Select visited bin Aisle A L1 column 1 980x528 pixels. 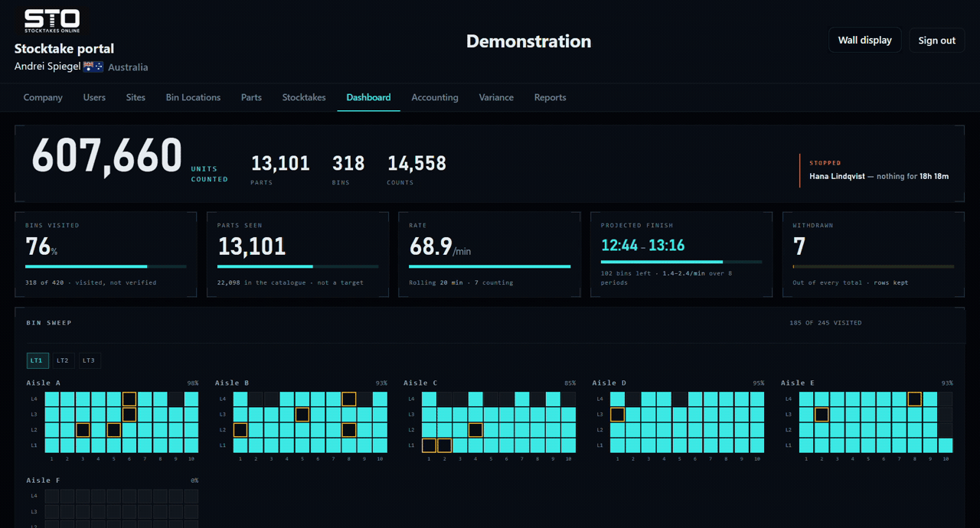[x=52, y=445]
